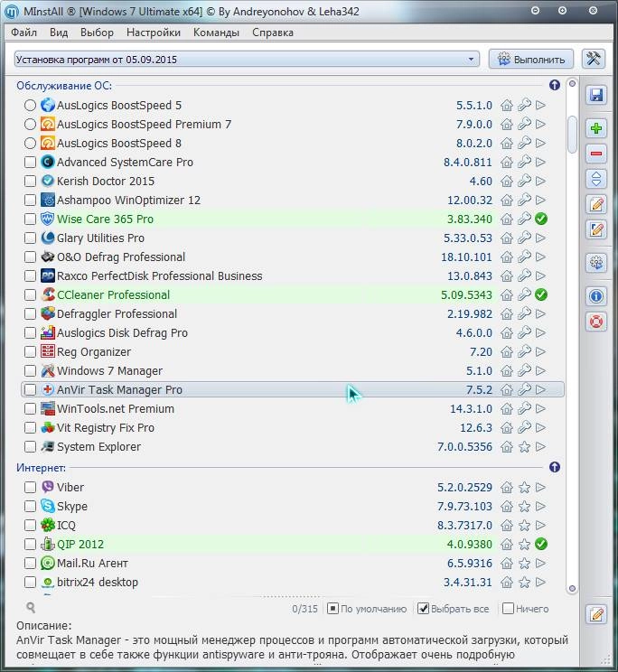Open the Вид menu
Screen dimensions: 618x672
59,33
